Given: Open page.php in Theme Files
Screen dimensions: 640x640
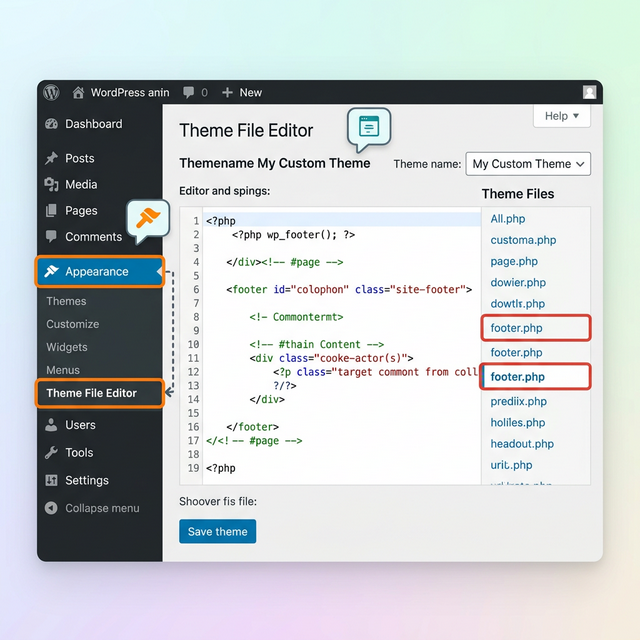Looking at the screenshot, I should pyautogui.click(x=514, y=261).
